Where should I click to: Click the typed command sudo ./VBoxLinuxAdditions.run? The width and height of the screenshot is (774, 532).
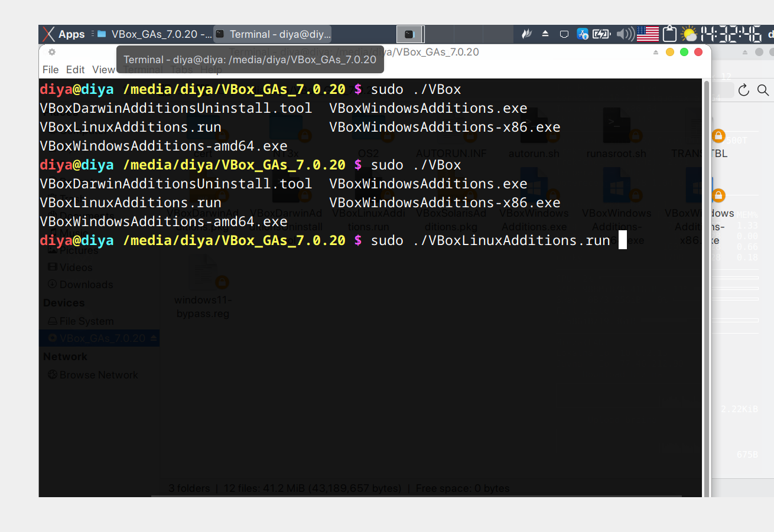(x=490, y=240)
